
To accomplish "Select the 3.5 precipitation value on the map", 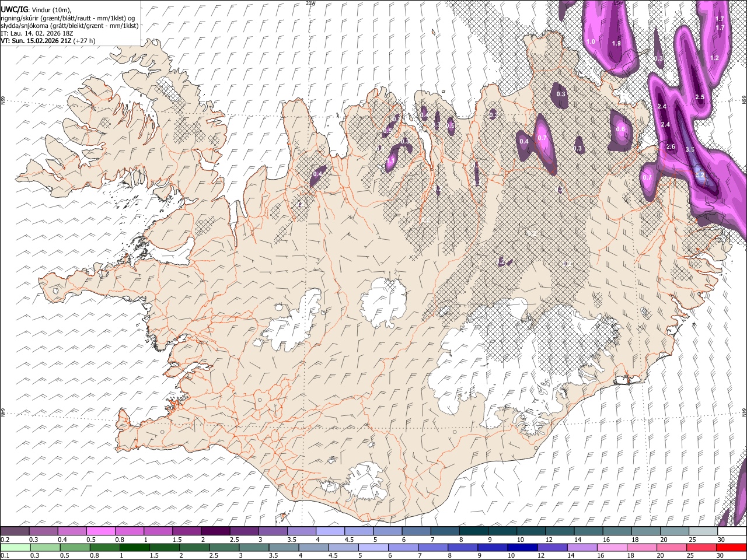I will click(690, 149).
